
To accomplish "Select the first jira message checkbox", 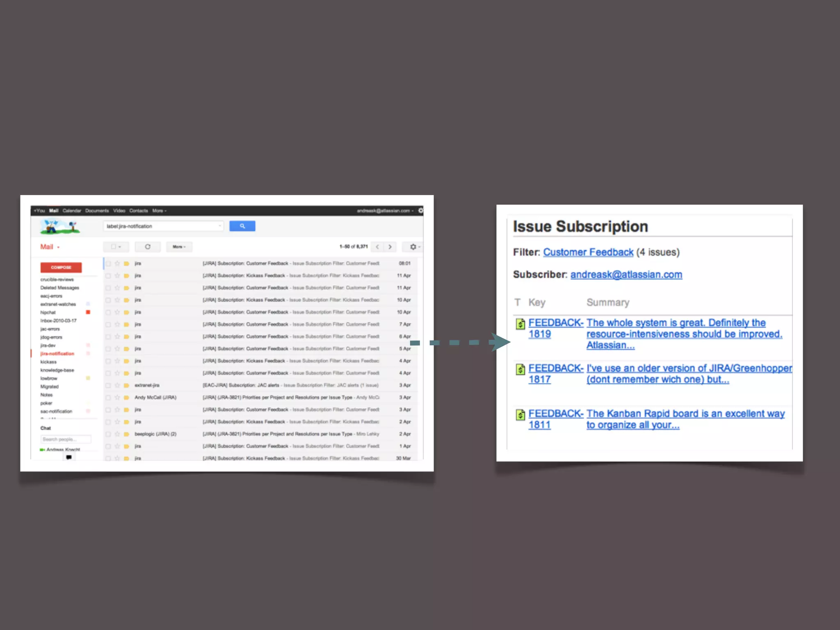I will tap(108, 263).
